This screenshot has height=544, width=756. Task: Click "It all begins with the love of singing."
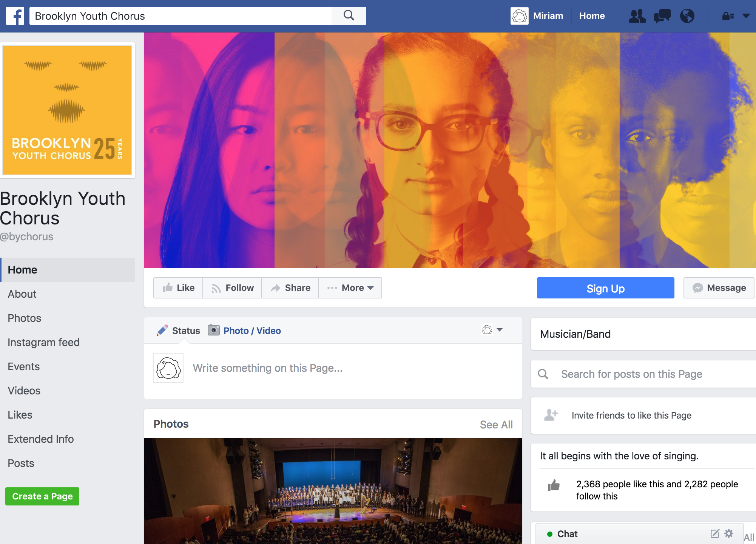[619, 456]
